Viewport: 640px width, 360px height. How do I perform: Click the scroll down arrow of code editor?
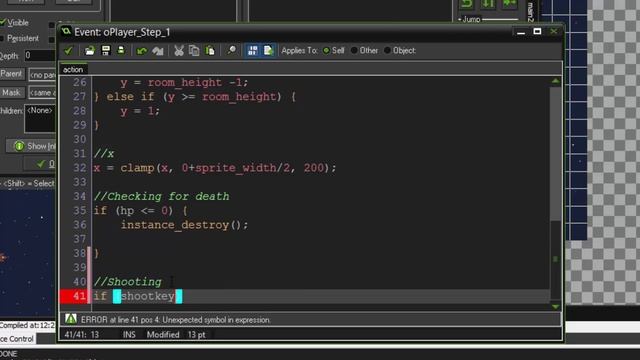(x=556, y=306)
